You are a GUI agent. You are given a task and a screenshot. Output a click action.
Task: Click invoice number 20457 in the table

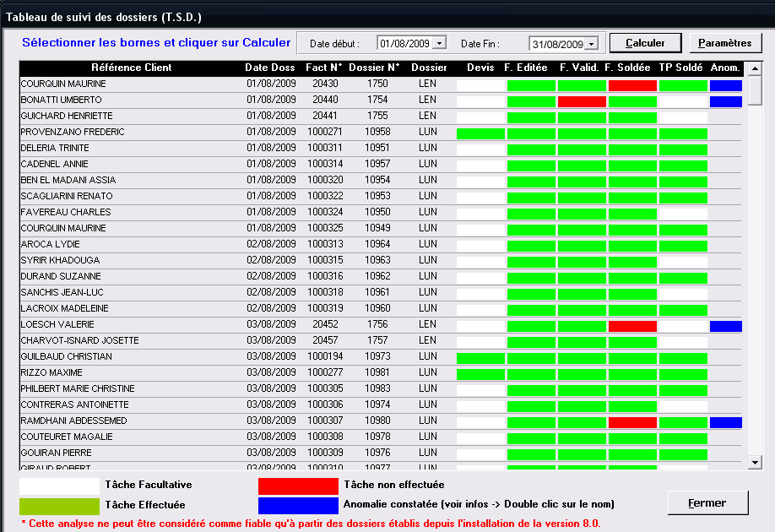325,340
